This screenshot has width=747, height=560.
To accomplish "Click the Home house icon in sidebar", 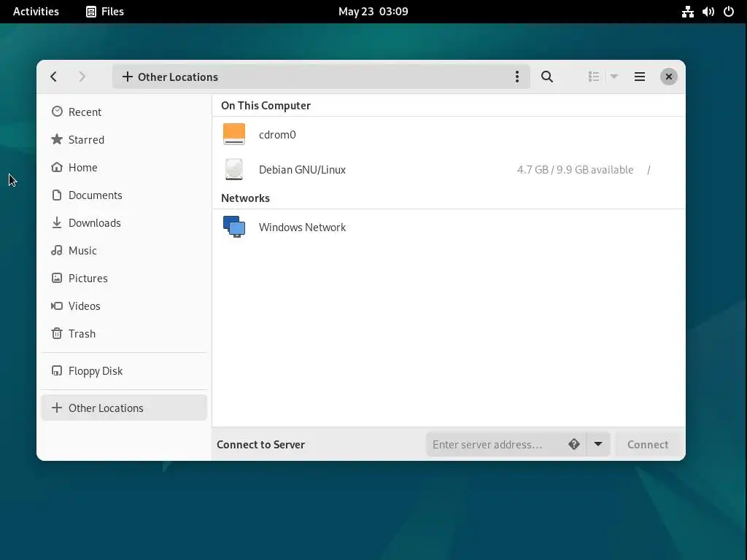I will point(57,167).
